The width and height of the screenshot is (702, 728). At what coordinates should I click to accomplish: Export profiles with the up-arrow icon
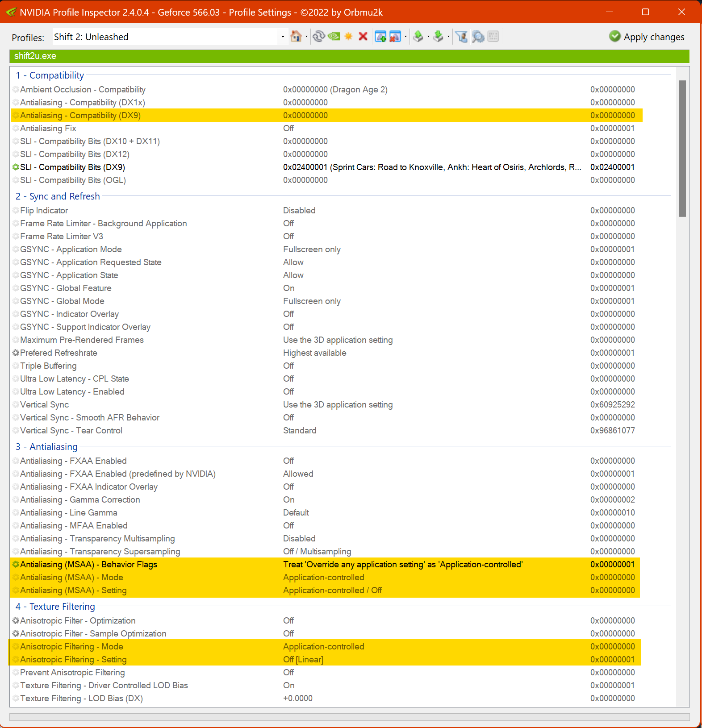[x=418, y=37]
